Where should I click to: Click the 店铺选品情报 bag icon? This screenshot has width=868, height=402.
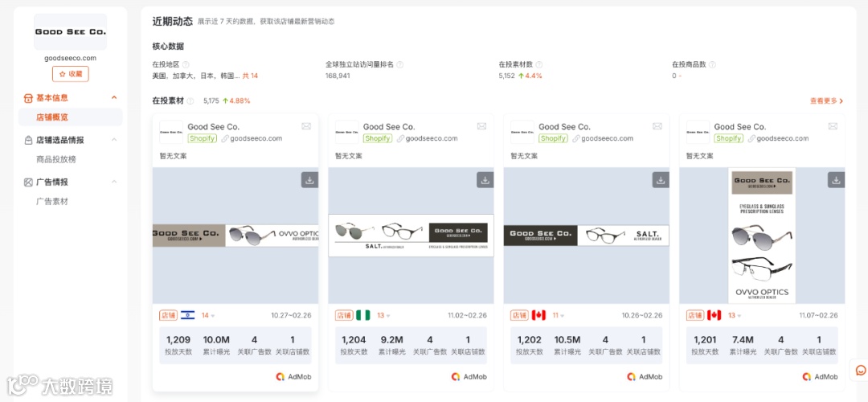tap(28, 140)
